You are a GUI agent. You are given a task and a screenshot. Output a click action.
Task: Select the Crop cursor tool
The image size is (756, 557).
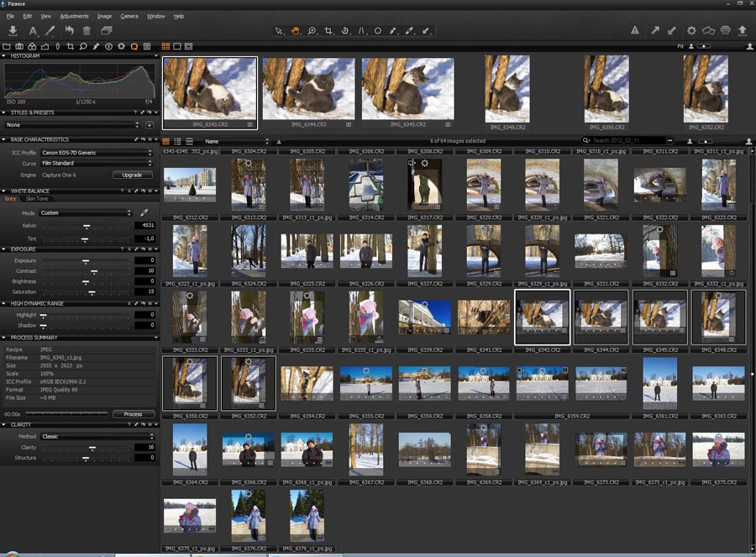point(328,31)
